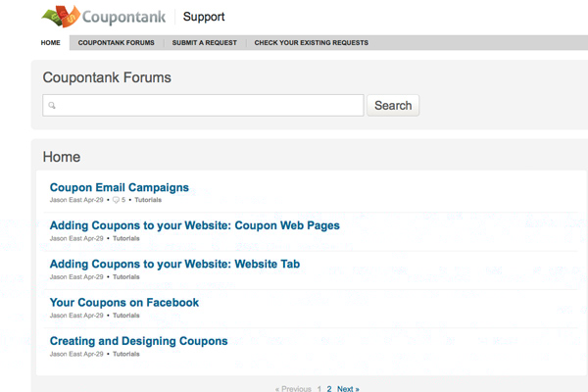
Task: Open Adding Coupons: Coupon Web Pages topic
Action: coord(195,225)
